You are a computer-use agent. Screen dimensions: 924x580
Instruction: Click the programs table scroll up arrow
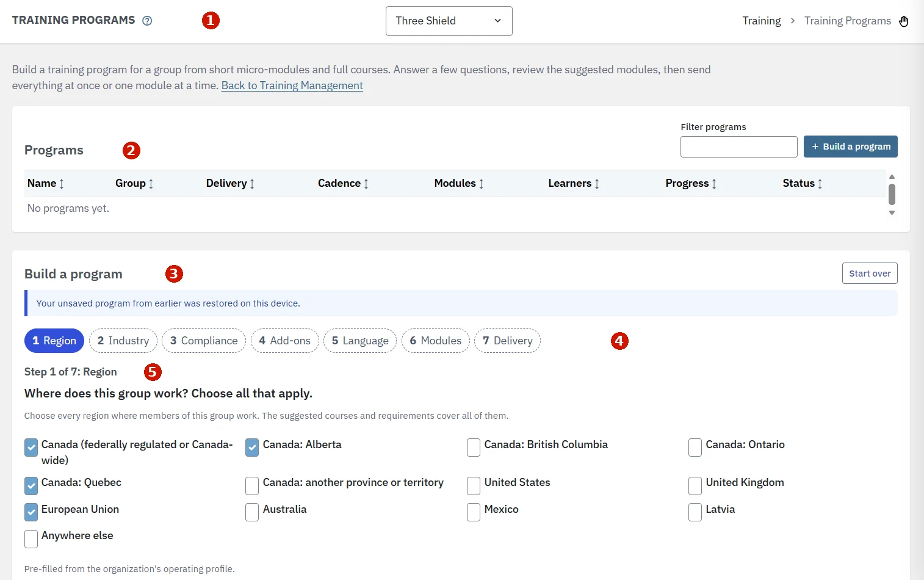coord(892,176)
